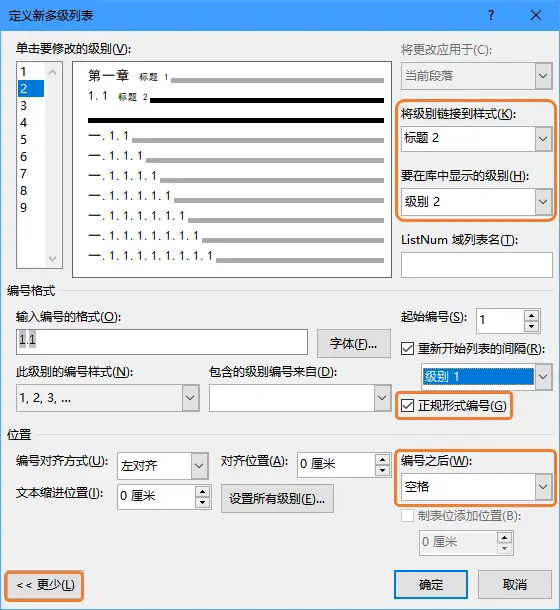Toggle 重新开始列表的间隔 checkbox
The width and height of the screenshot is (560, 610).
[407, 349]
